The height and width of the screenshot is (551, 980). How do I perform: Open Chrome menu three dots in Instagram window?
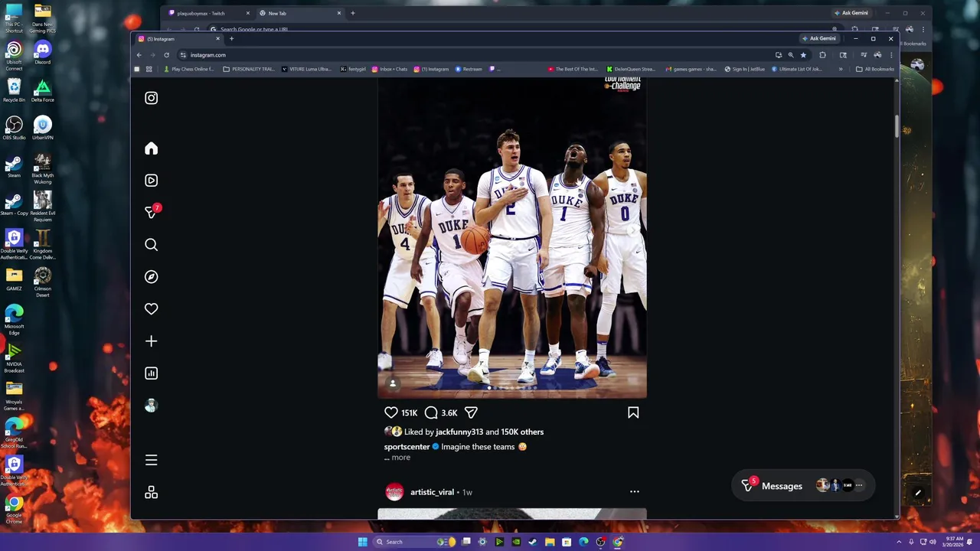(890, 55)
